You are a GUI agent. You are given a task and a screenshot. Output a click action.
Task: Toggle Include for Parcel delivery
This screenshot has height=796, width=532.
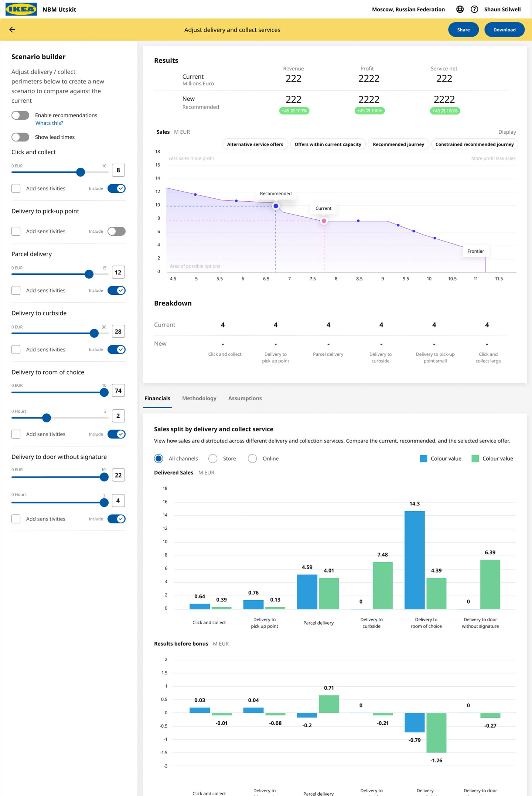coord(116,290)
